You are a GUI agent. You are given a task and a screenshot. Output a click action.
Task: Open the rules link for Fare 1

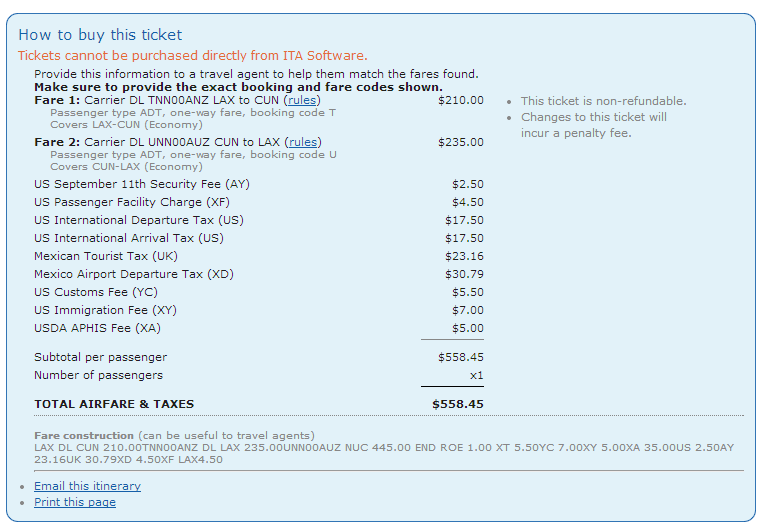(x=302, y=100)
